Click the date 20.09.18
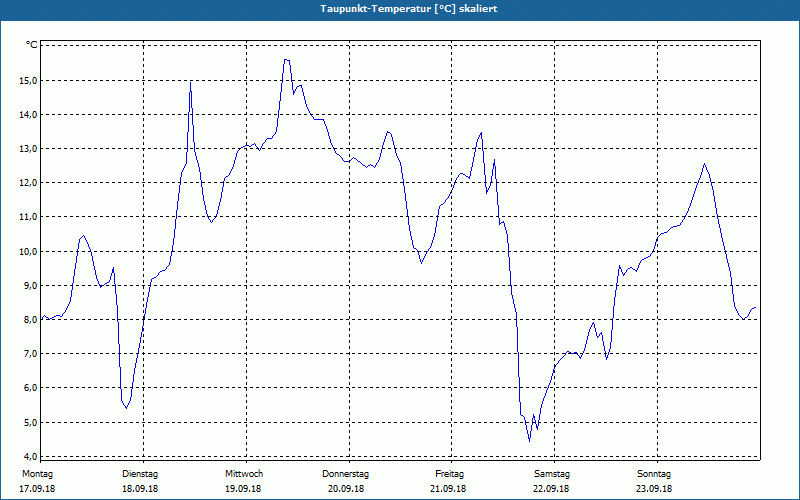800x500 pixels. pyautogui.click(x=346, y=489)
